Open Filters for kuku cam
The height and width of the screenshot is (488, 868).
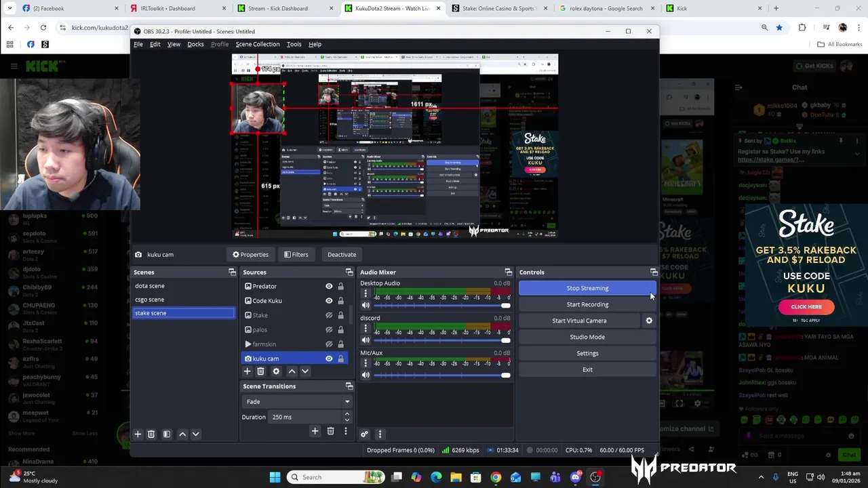296,255
